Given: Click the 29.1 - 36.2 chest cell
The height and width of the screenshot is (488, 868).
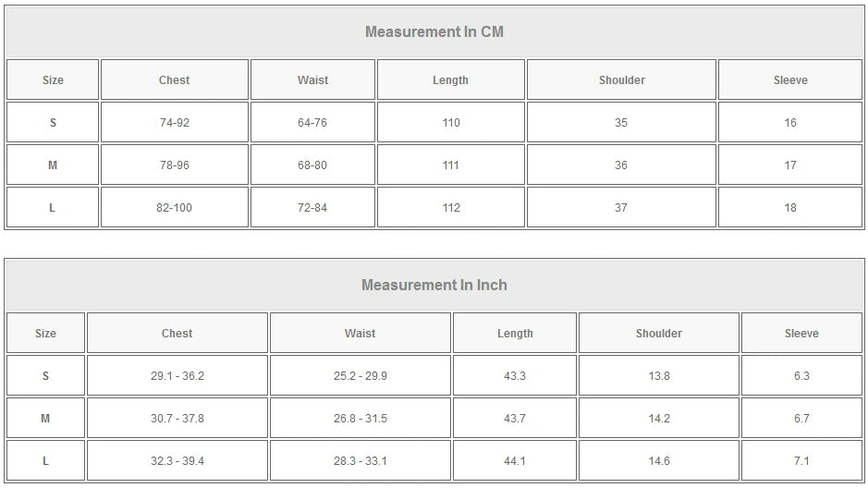Looking at the screenshot, I should pyautogui.click(x=177, y=376).
